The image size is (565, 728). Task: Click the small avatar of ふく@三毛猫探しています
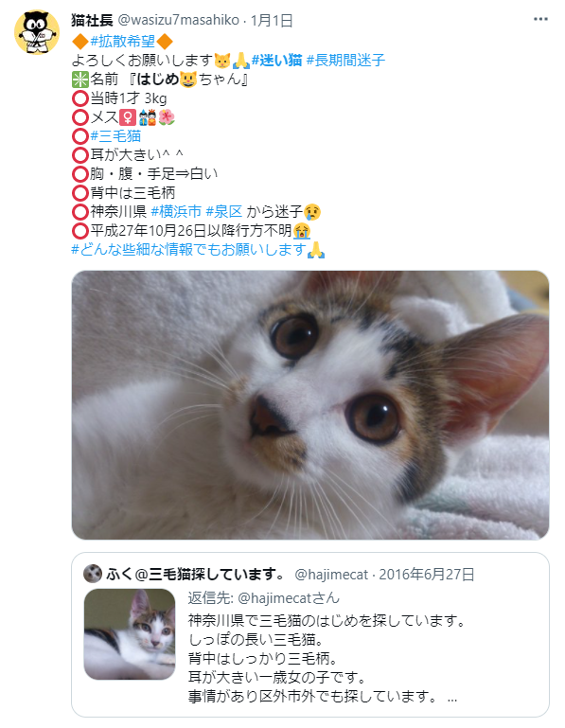tap(93, 574)
